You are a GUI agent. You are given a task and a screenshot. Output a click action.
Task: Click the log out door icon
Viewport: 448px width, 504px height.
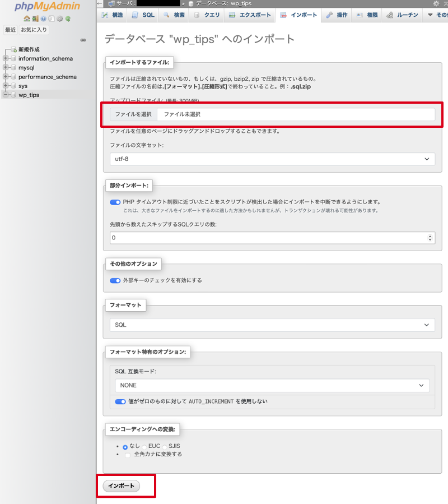(35, 19)
